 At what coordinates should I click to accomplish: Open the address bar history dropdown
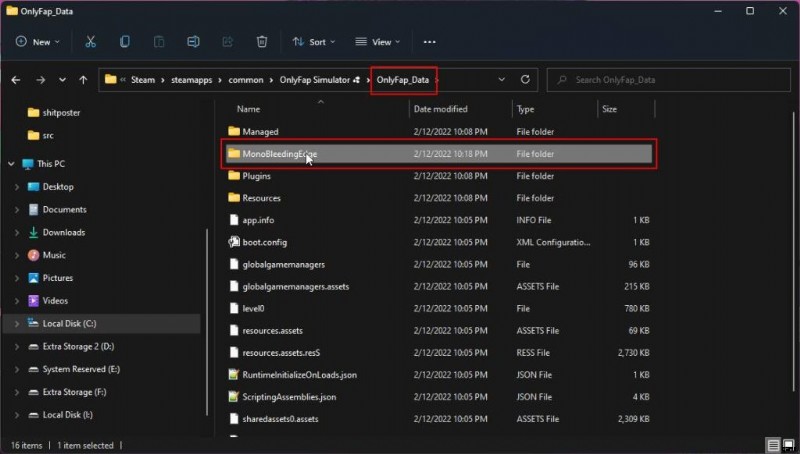(x=502, y=80)
